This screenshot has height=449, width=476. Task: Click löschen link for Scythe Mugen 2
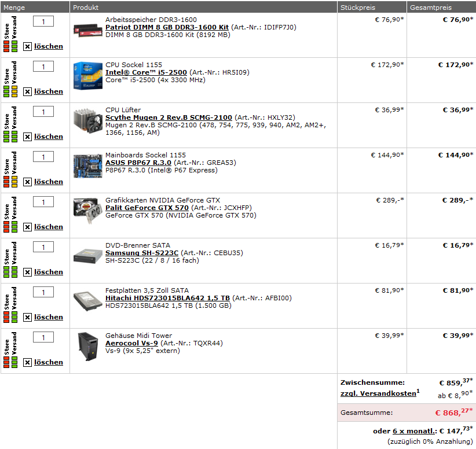pos(49,137)
